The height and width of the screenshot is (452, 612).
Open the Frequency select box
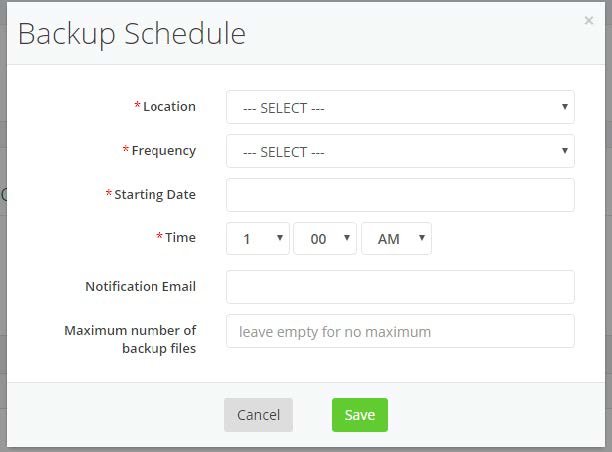(x=400, y=152)
